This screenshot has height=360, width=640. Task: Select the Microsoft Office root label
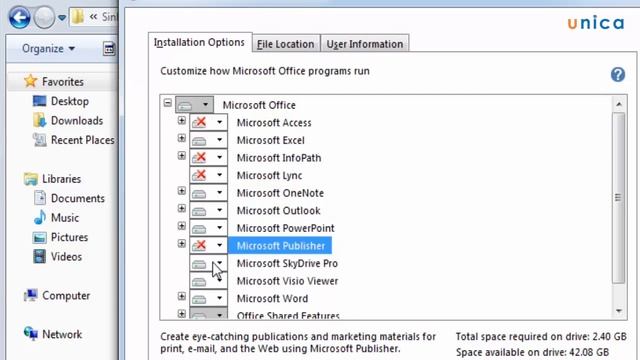pyautogui.click(x=259, y=105)
